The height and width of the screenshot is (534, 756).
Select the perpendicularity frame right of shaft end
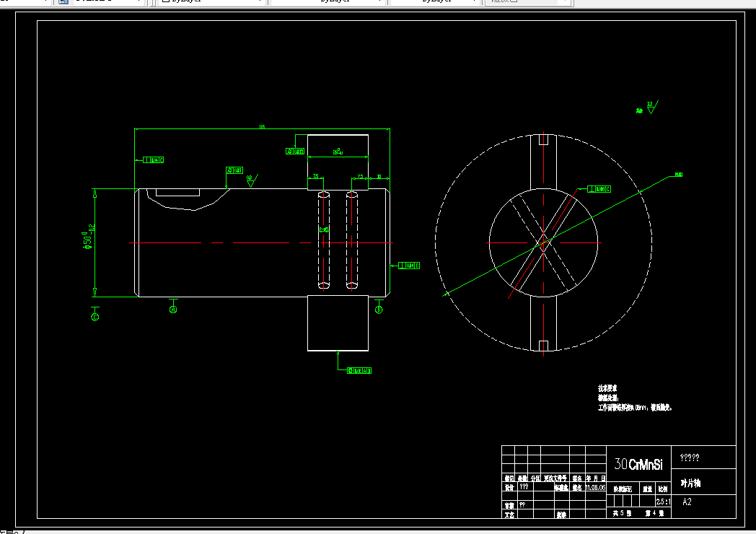pyautogui.click(x=409, y=266)
